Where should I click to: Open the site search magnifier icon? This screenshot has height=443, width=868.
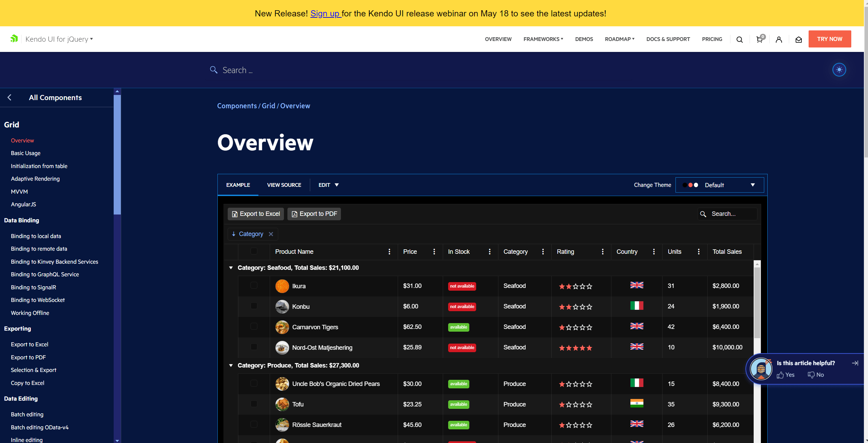pos(740,39)
